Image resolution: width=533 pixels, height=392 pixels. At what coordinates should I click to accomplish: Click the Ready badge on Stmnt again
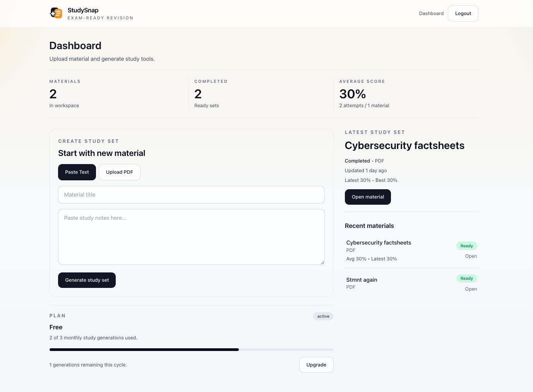coord(466,278)
